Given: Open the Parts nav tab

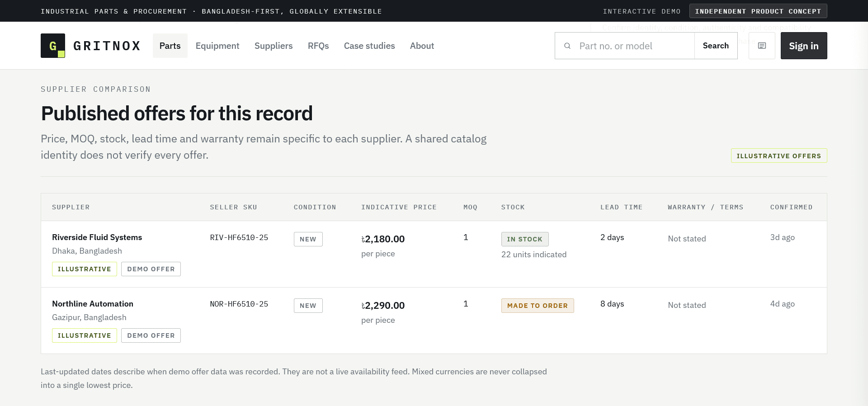Looking at the screenshot, I should tap(170, 46).
